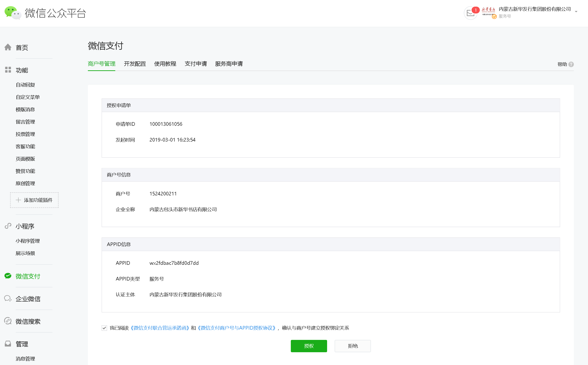Screen dimensions: 588x365
Task: Click the 小程序 link icon
Action: 8,226
